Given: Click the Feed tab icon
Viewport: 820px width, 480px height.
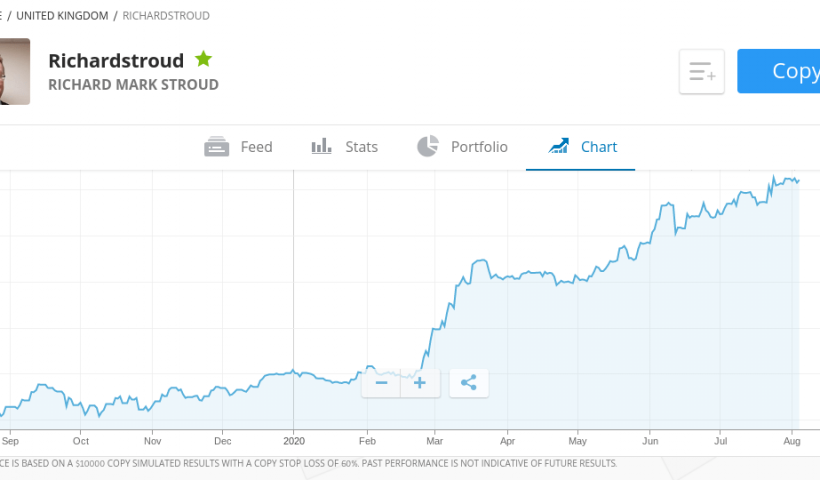Looking at the screenshot, I should point(217,147).
